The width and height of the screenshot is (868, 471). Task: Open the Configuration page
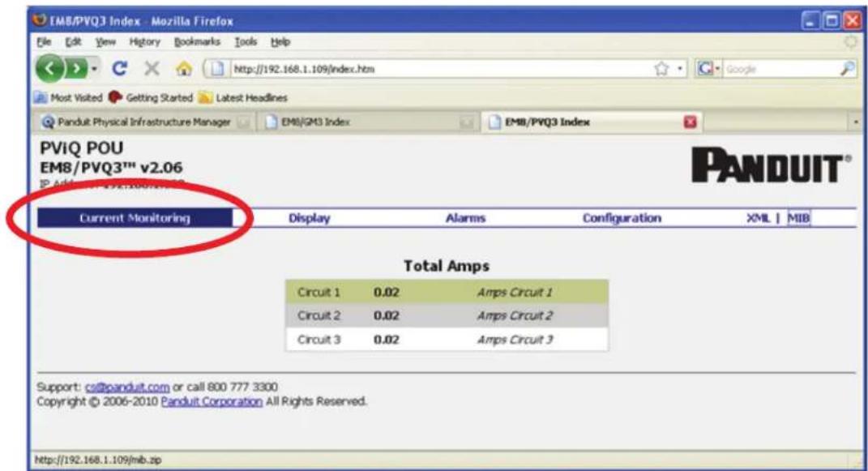tap(622, 218)
